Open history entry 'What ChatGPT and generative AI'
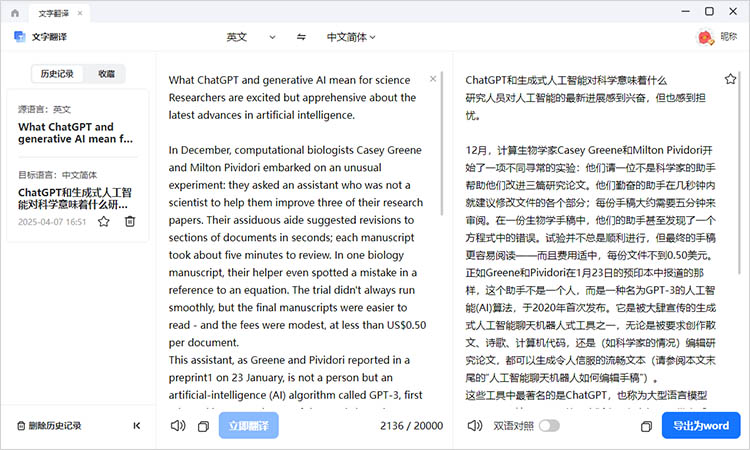The height and width of the screenshot is (450, 750). click(x=76, y=133)
